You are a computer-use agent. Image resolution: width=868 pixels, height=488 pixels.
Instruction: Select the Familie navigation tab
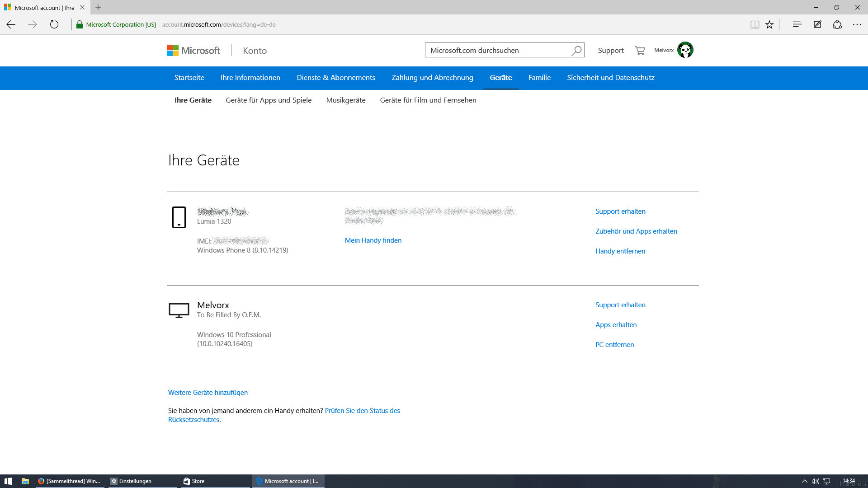539,78
